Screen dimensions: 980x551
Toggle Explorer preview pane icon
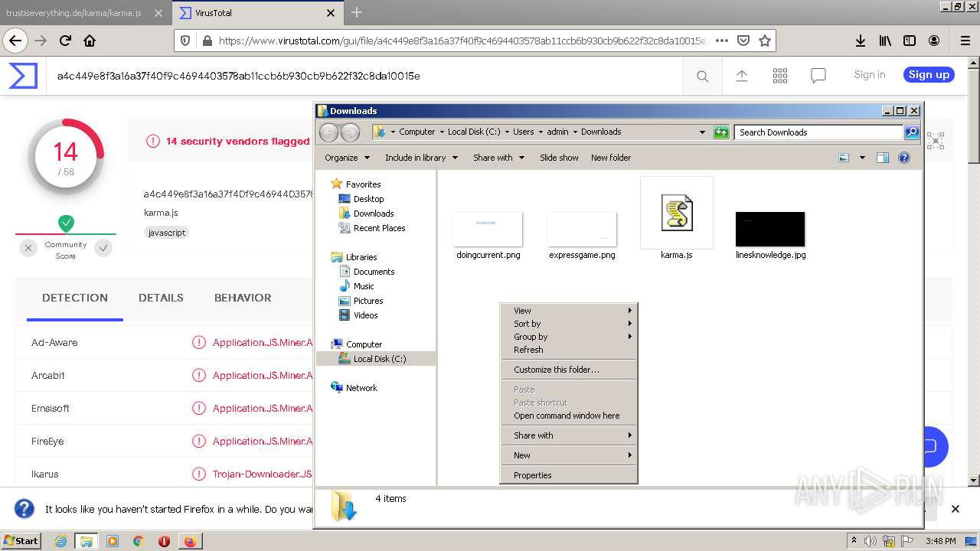tap(882, 158)
